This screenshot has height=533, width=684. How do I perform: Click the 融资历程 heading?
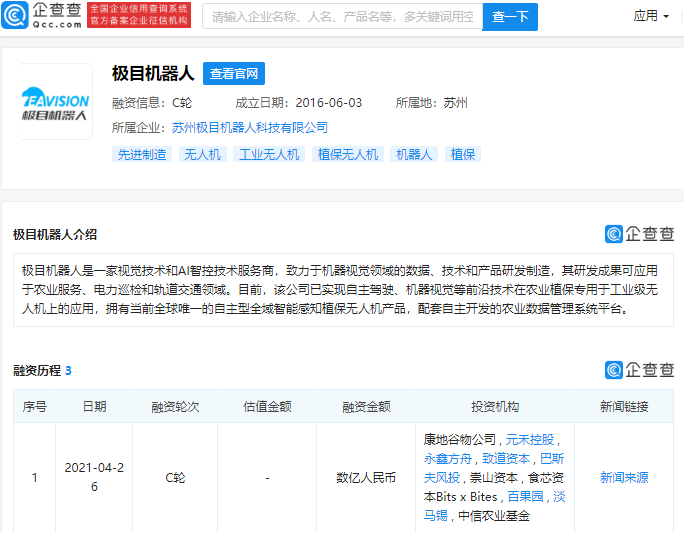[37, 371]
